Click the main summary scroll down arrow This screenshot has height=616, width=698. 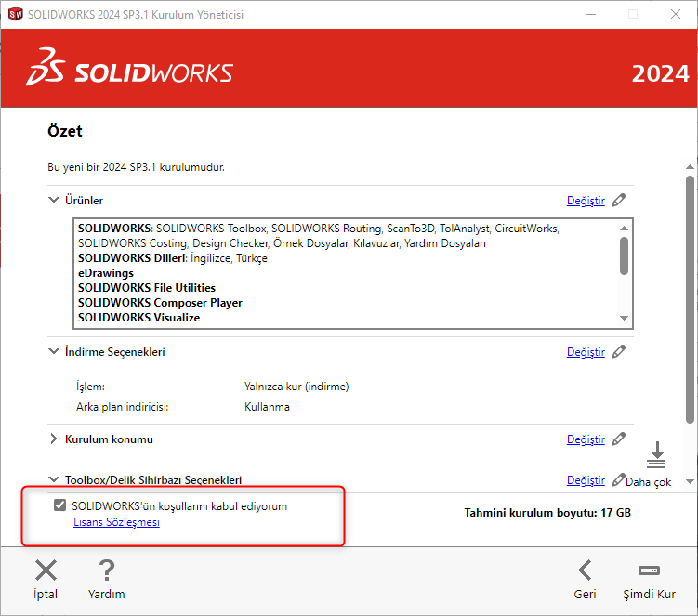(x=690, y=481)
